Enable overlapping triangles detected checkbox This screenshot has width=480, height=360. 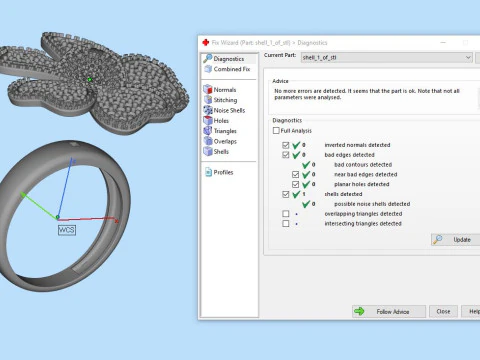(286, 214)
